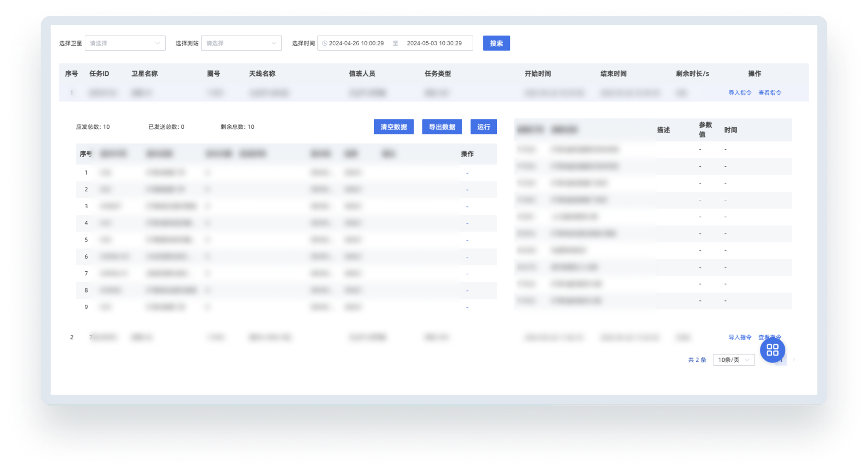Click the 开始时间 column header
Screen dimensions: 868x471
coord(538,73)
